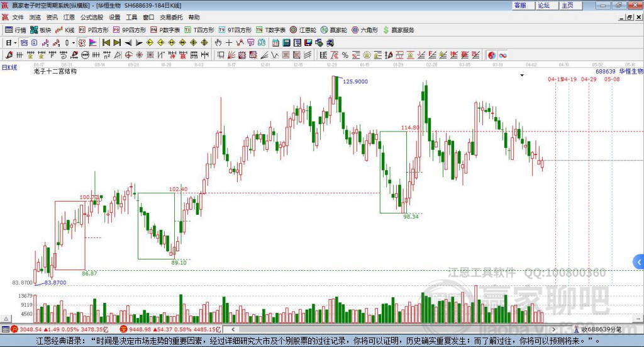Click the 05-08 date marker label

click(612, 79)
